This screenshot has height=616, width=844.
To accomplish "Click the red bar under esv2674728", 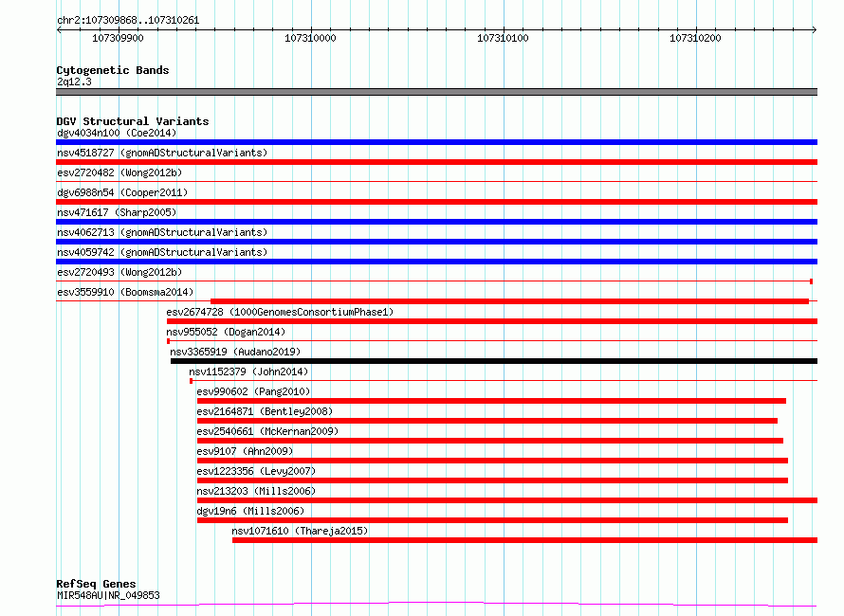I will click(492, 321).
